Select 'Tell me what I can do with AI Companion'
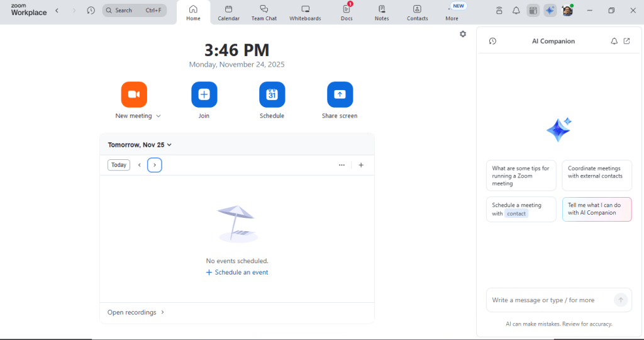Screen dimensions: 644x340 (x=597, y=209)
